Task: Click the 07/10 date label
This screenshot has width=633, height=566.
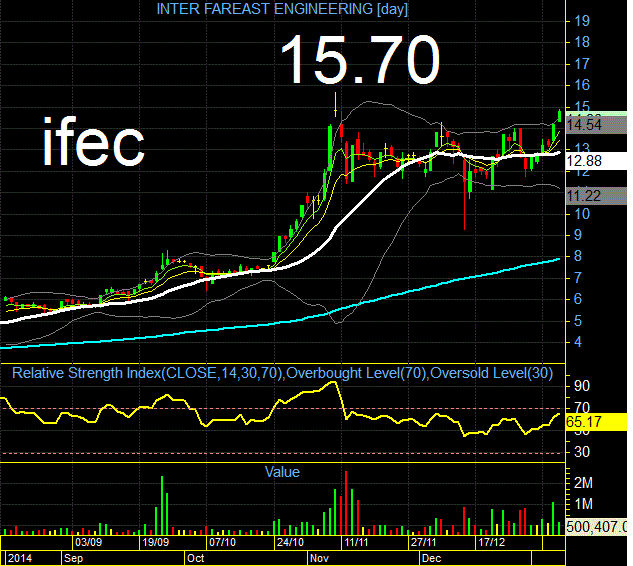Action: [222, 542]
